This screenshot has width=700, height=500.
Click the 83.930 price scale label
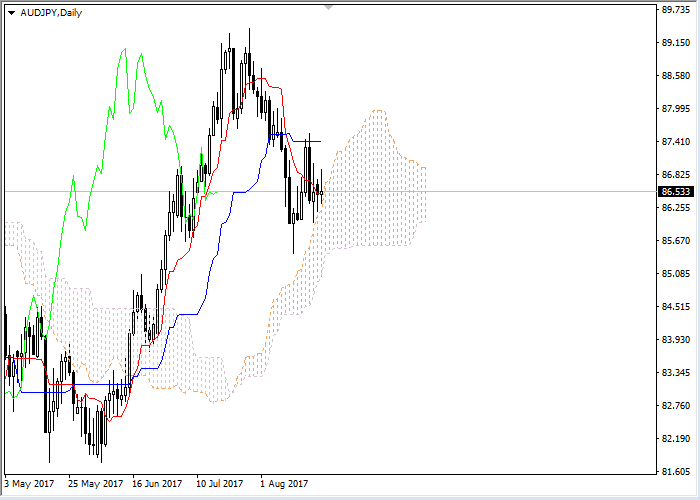(675, 339)
